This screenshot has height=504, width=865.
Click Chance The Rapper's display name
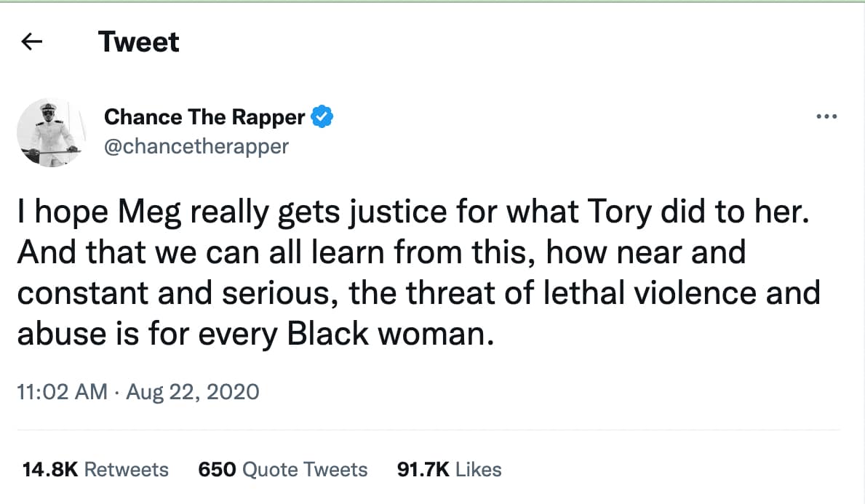point(206,116)
